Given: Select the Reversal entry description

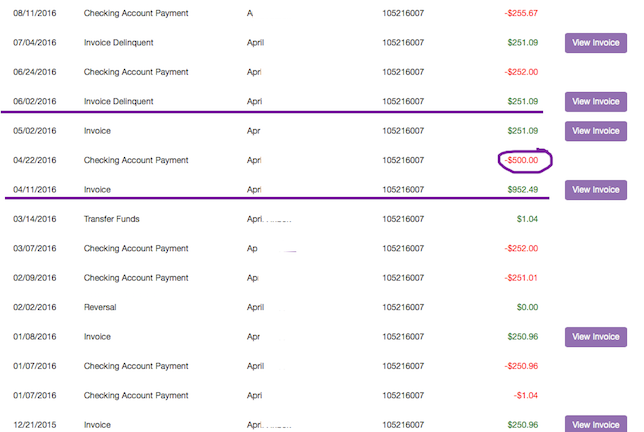Looking at the screenshot, I should pos(102,307).
